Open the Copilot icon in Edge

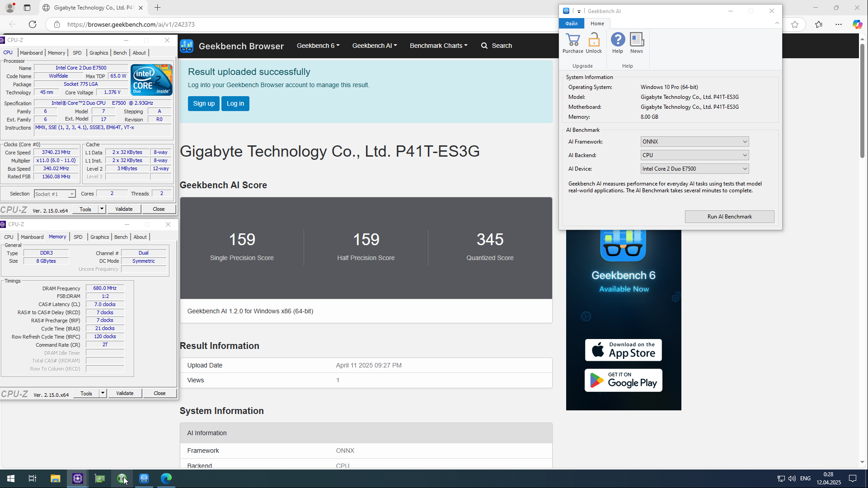[x=857, y=24]
